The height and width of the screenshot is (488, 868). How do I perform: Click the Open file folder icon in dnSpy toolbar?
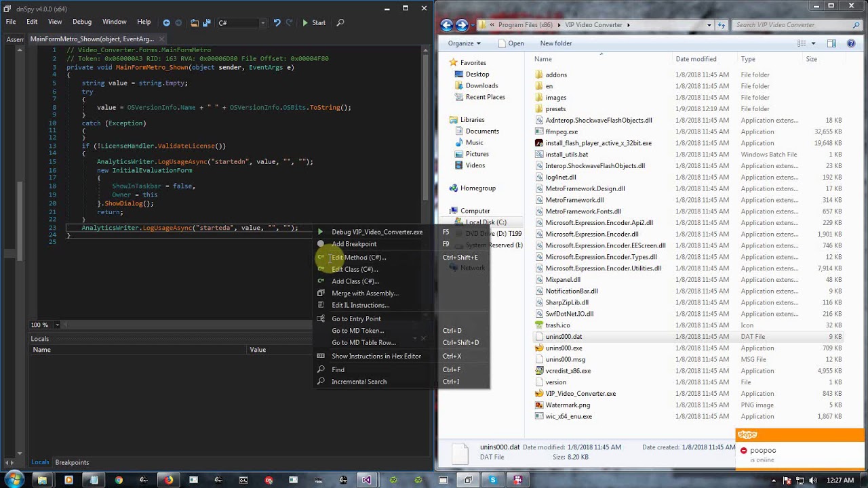coord(195,22)
